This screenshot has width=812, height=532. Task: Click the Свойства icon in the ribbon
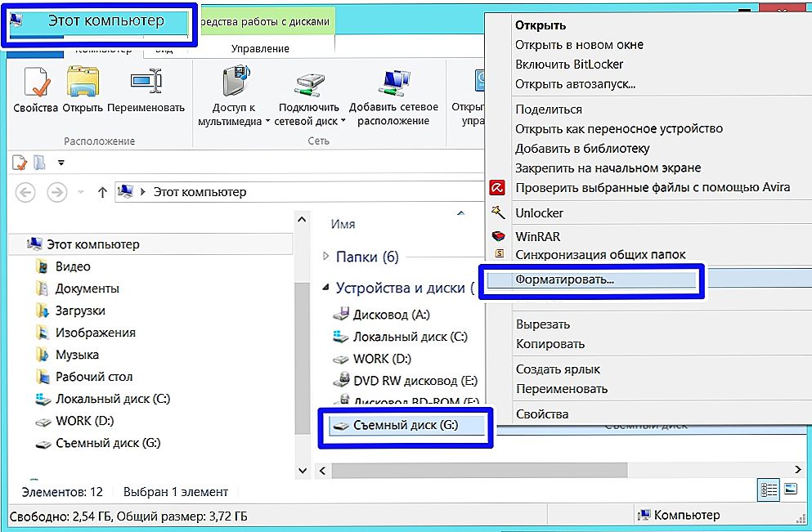click(x=35, y=83)
